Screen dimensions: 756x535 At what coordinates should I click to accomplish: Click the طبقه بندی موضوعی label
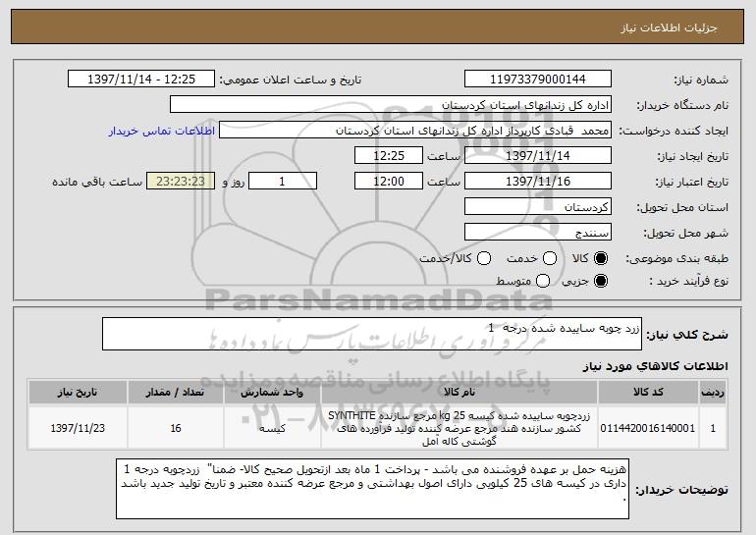click(676, 259)
